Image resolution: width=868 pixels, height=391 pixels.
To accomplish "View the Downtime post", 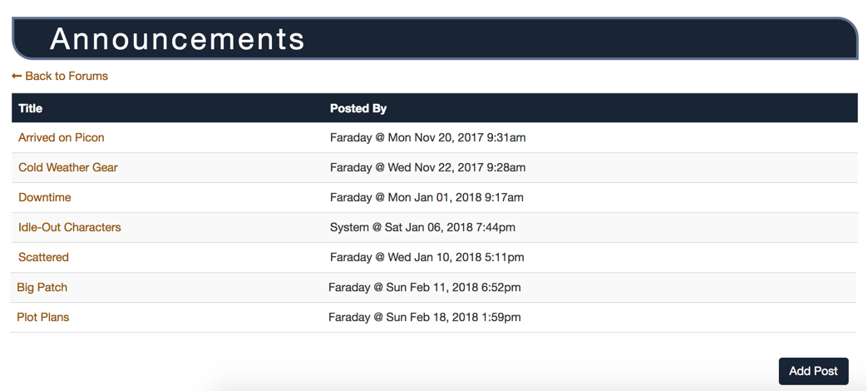I will [x=44, y=197].
